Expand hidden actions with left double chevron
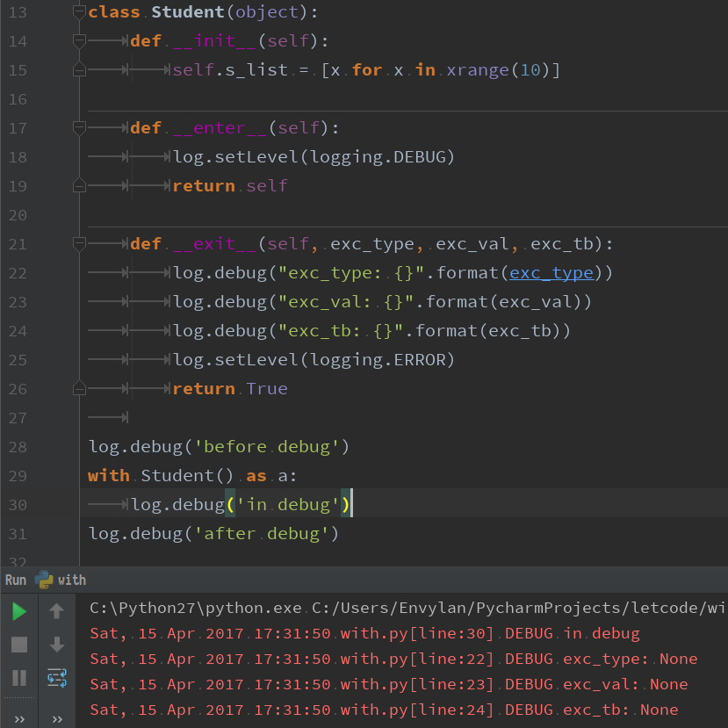Viewport: 728px width, 728px height. [x=18, y=718]
